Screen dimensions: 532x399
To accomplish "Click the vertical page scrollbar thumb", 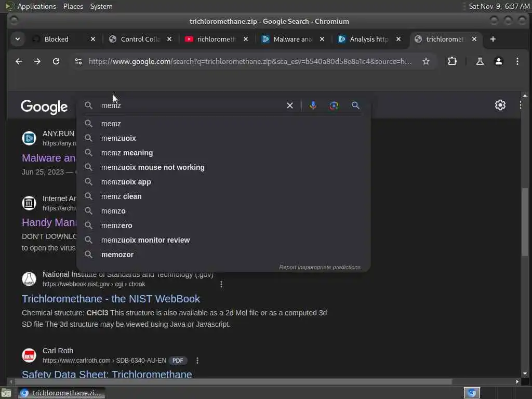I will [x=525, y=222].
